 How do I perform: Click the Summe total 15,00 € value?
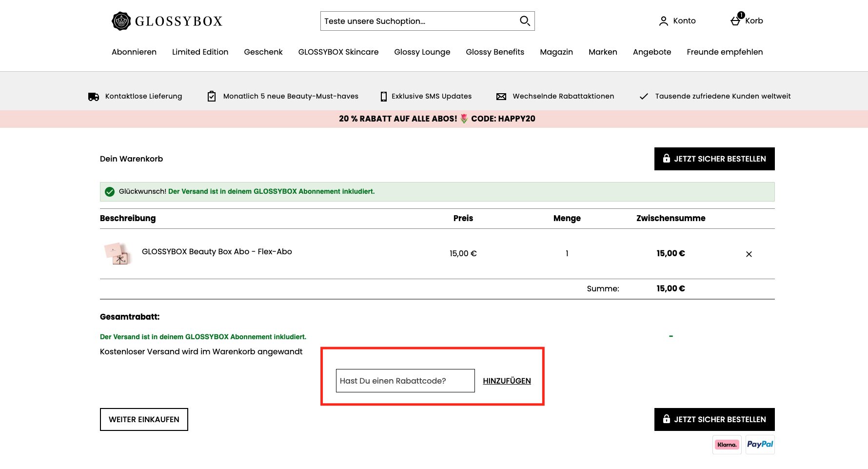(x=671, y=289)
